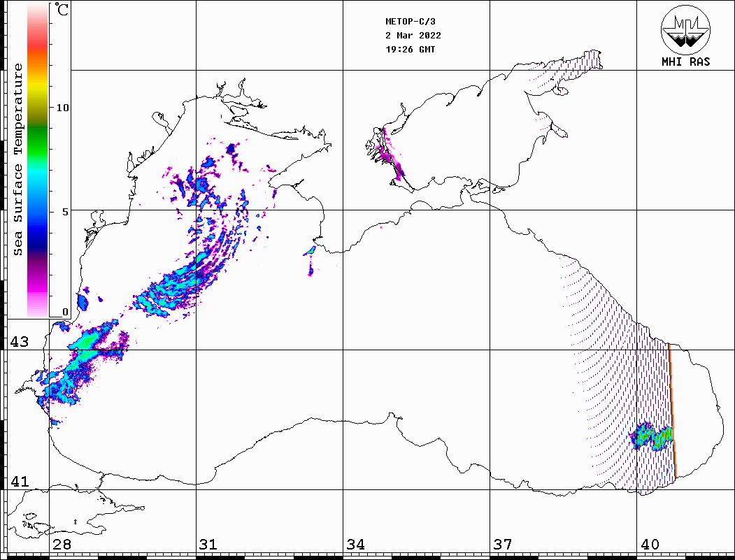Click the longitude label 34
The image size is (735, 560).
pyautogui.click(x=355, y=544)
